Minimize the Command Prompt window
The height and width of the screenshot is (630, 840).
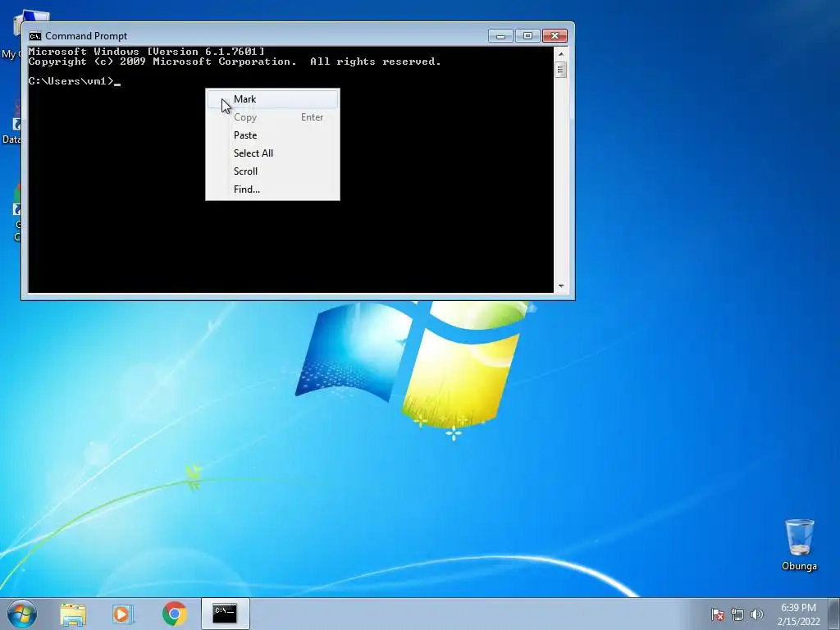500,36
